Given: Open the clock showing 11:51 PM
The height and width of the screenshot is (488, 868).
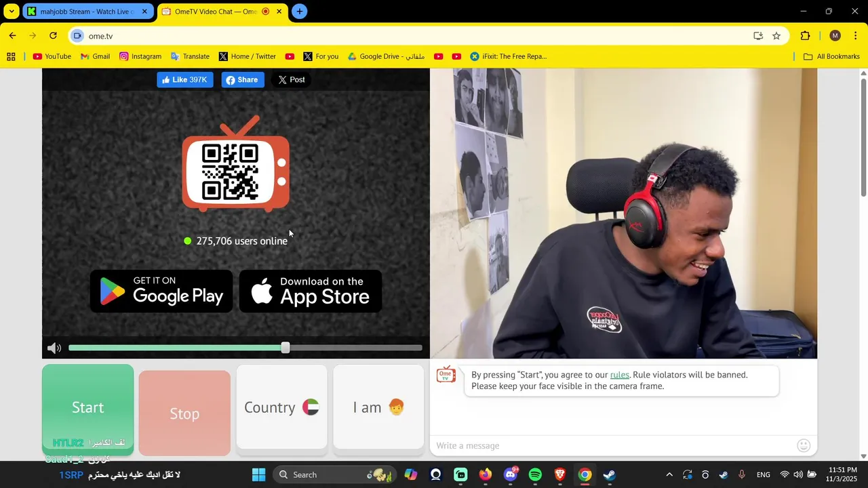Looking at the screenshot, I should click(841, 474).
